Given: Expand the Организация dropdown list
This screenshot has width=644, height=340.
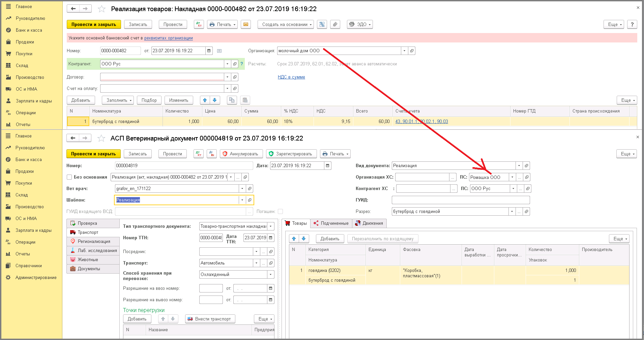Looking at the screenshot, I should click(x=404, y=51).
